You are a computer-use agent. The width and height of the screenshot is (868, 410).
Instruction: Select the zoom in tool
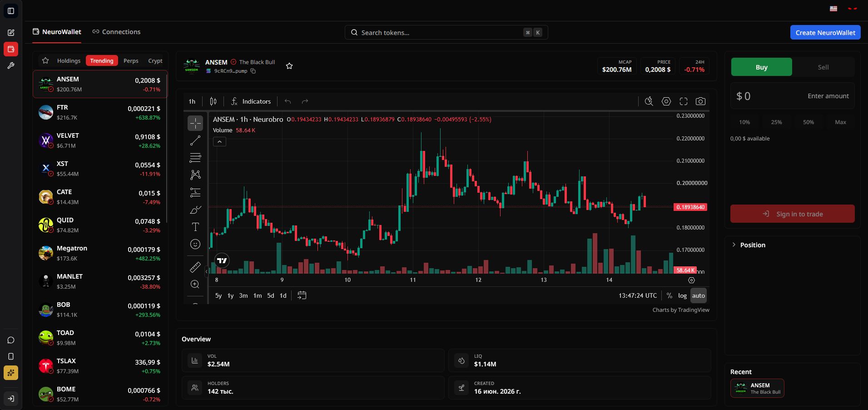click(x=195, y=284)
